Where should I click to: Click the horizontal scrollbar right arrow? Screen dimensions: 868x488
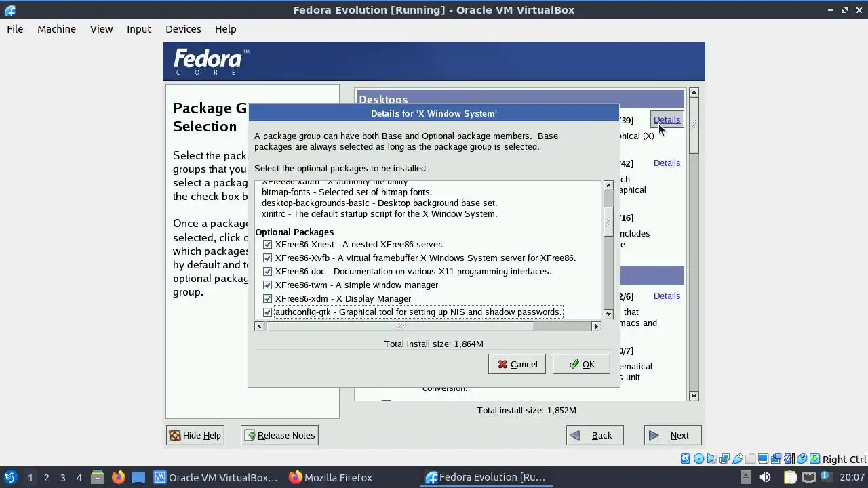596,326
